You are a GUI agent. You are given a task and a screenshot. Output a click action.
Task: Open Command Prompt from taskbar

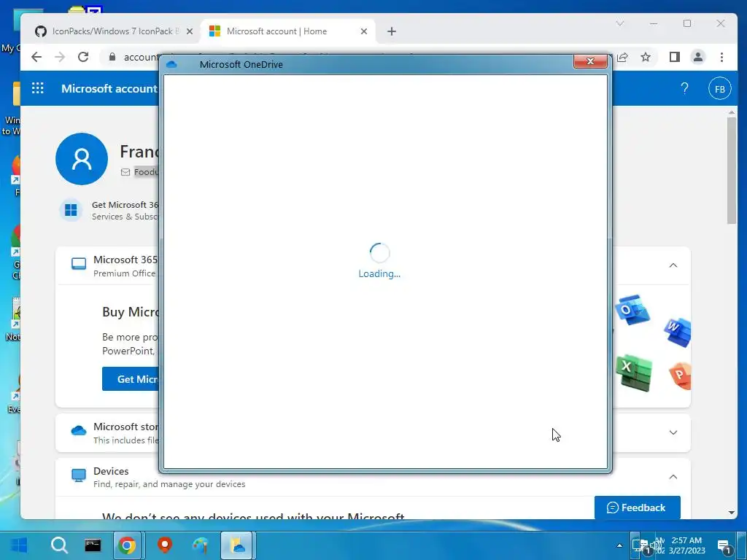pos(93,545)
